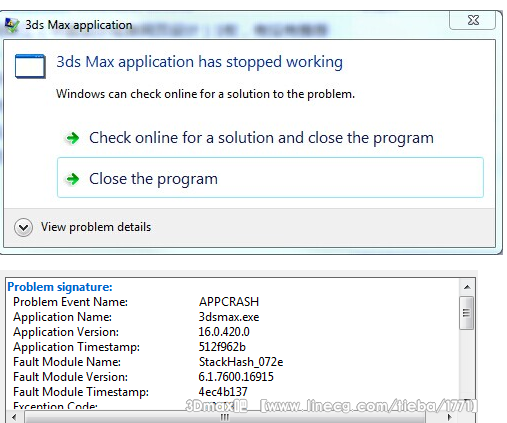Click the Fault Module Name label
Image resolution: width=507 pixels, height=423 pixels.
coord(67,362)
